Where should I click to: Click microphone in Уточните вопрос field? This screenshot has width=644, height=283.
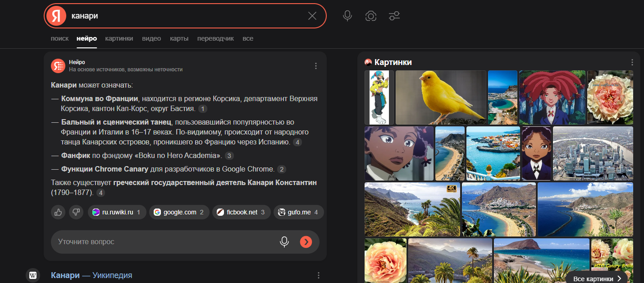[284, 242]
